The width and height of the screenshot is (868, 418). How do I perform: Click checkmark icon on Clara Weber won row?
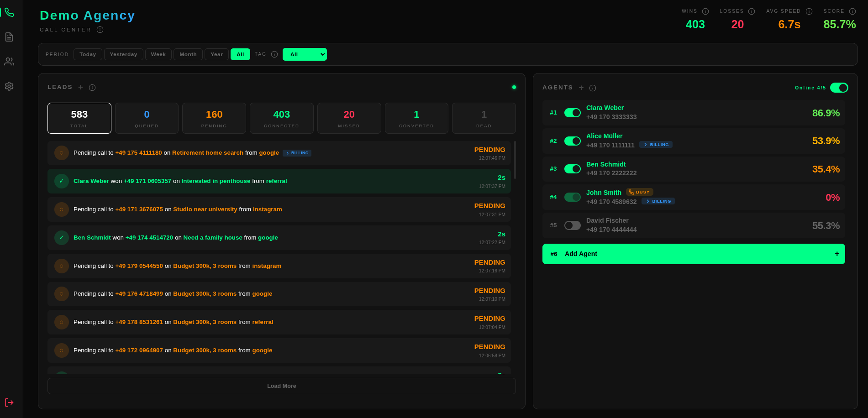62,181
